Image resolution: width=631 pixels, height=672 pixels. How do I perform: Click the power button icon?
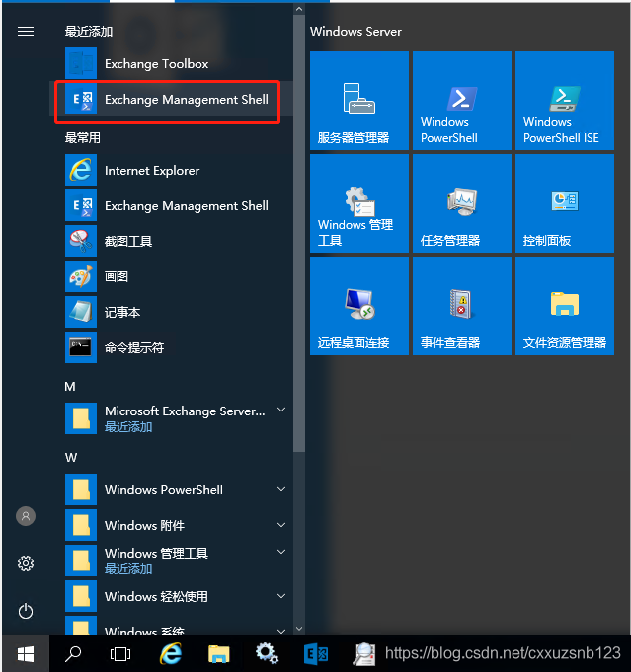(x=26, y=611)
